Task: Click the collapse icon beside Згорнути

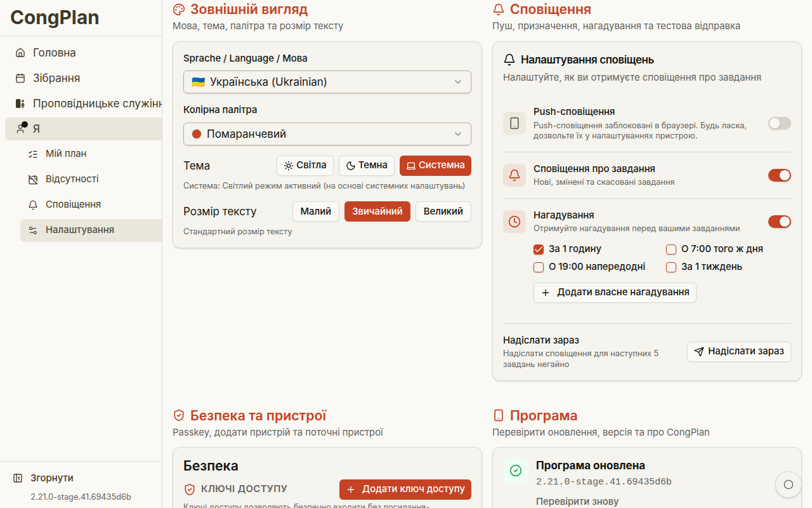Action: (x=18, y=478)
